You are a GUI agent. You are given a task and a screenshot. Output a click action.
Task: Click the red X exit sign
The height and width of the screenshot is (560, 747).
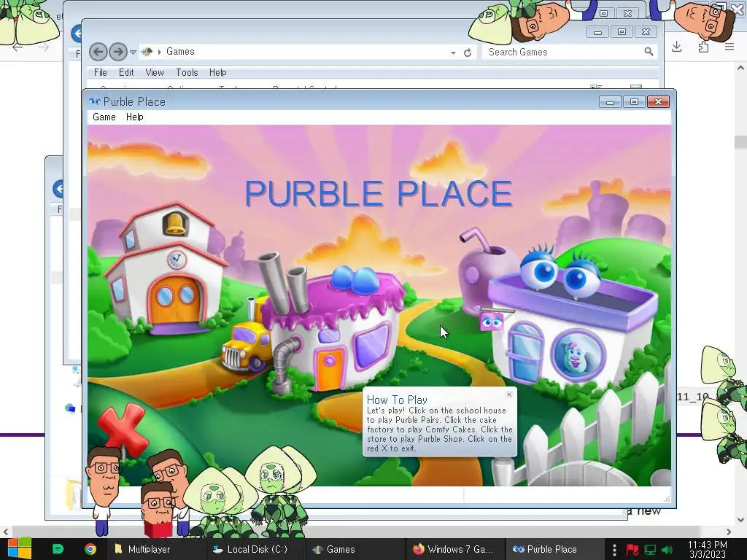coord(124,429)
